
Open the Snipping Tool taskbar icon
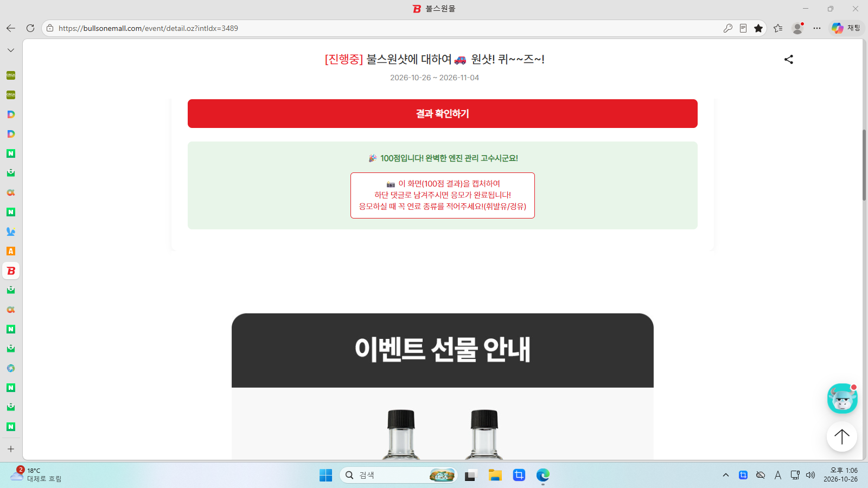click(x=519, y=475)
